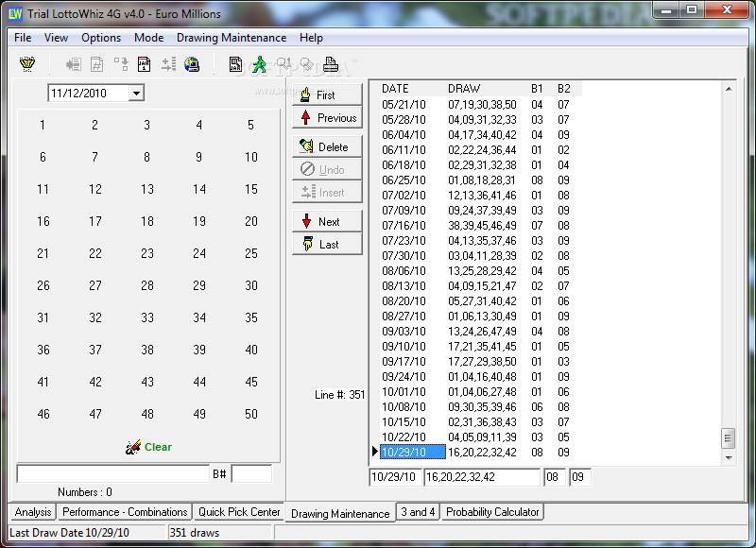Viewport: 756px width, 548px height.
Task: Click the scrollbar up arrow in draw list
Action: pos(729,89)
